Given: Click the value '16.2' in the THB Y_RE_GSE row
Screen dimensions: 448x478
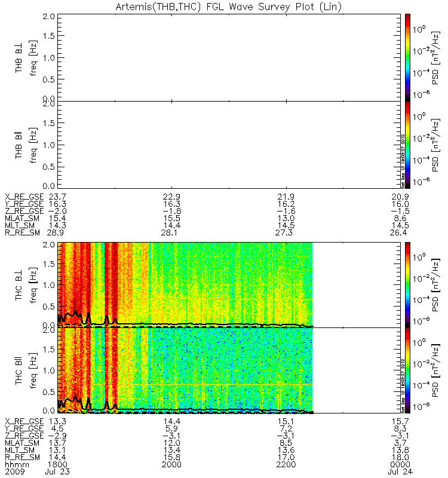Looking at the screenshot, I should [x=286, y=204].
